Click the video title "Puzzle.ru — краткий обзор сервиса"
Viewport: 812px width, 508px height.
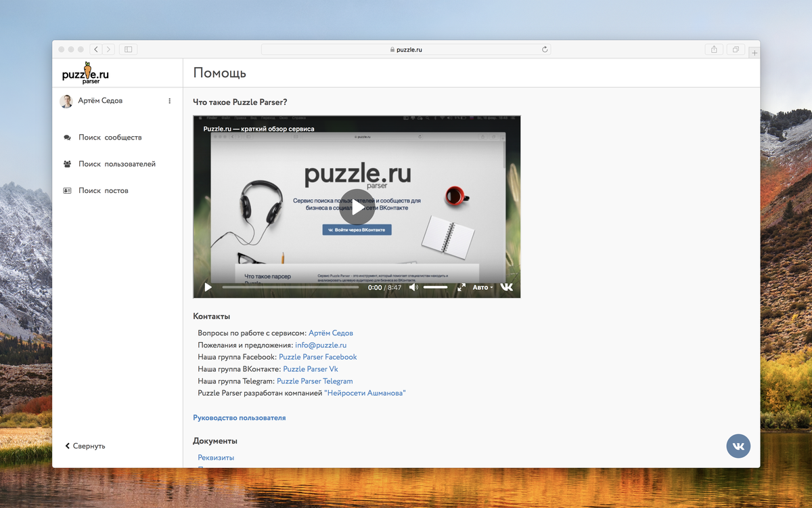click(259, 129)
